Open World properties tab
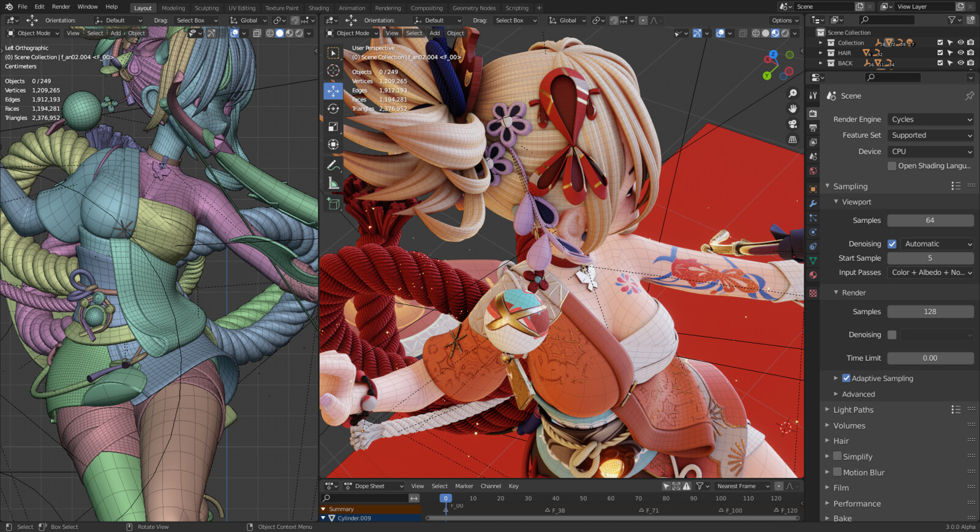 coord(813,171)
